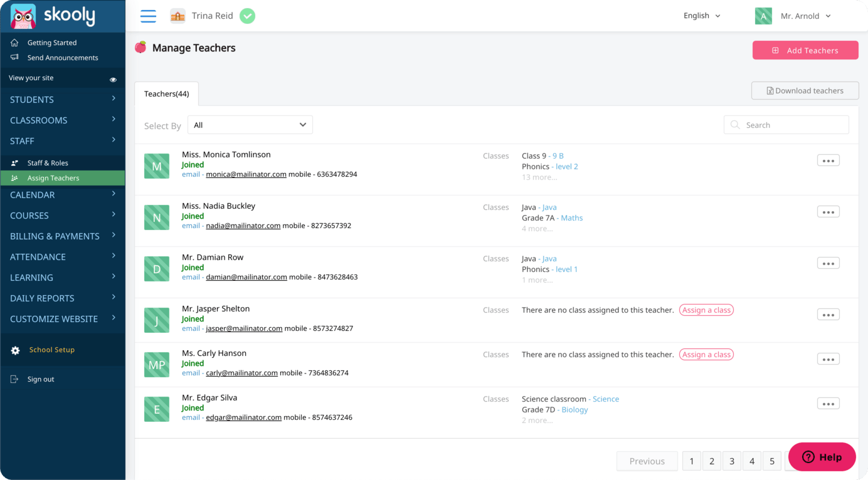The image size is (868, 480).
Task: Click the hamburger menu icon
Action: coord(148,16)
